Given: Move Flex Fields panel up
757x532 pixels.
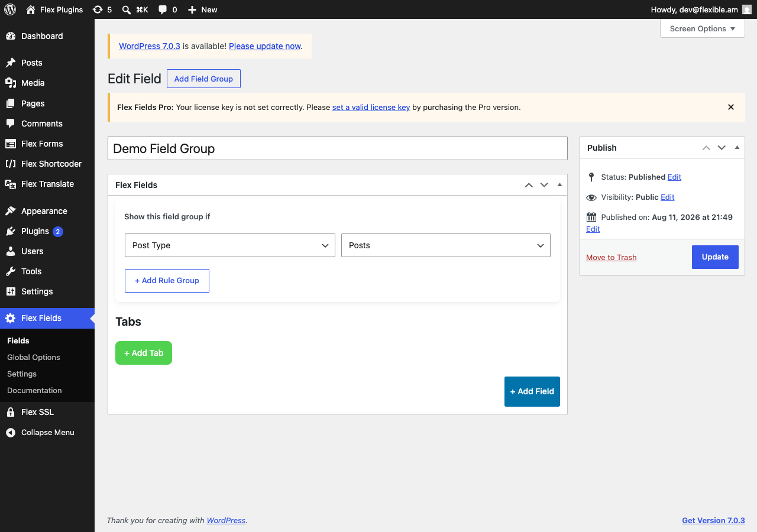Looking at the screenshot, I should (529, 185).
